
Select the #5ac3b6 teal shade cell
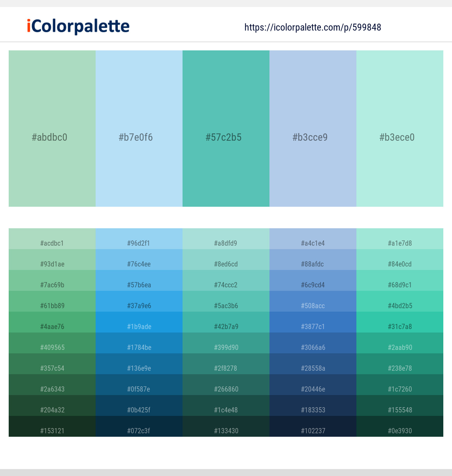coord(226,302)
